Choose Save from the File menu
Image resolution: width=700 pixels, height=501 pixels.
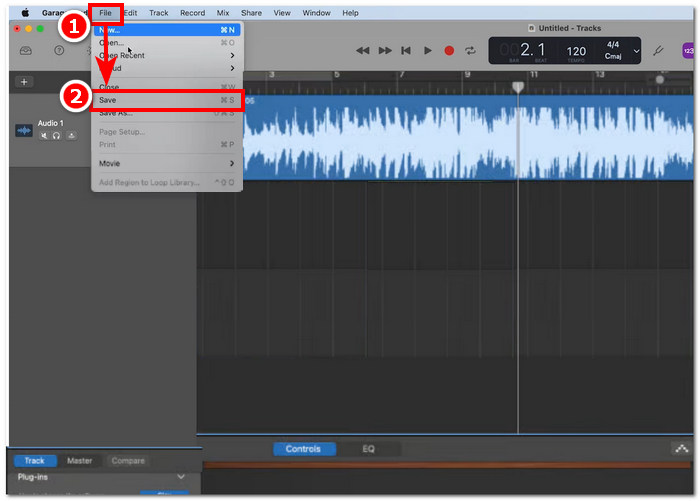point(167,100)
